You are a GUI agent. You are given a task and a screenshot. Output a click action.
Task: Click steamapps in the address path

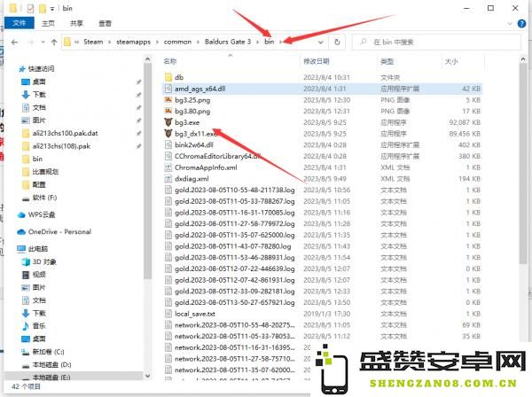133,42
